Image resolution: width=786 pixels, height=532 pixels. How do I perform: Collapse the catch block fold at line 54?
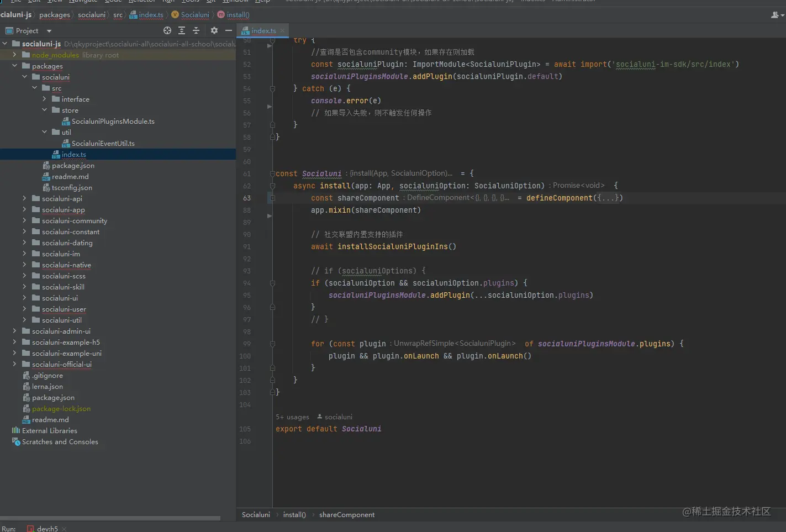tap(272, 88)
